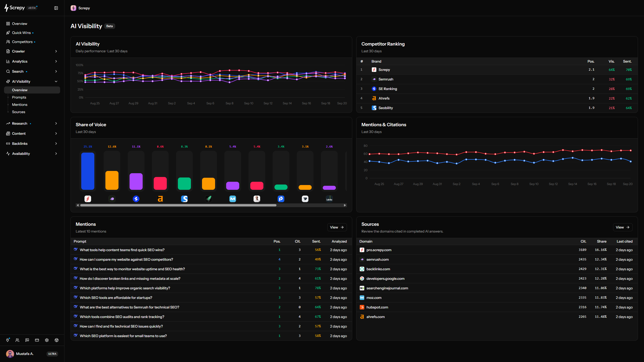The image size is (644, 362).
Task: Click the Search Engine Journal favicon in Sources
Action: (x=362, y=288)
